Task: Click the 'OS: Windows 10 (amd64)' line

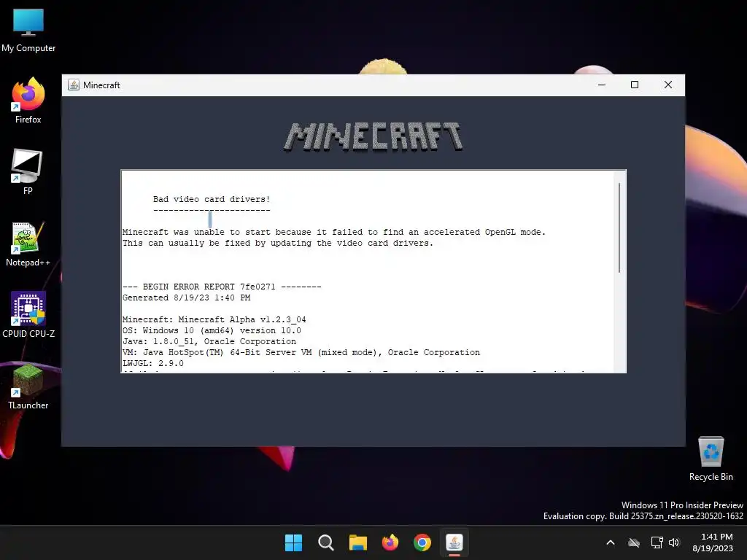Action: point(212,330)
